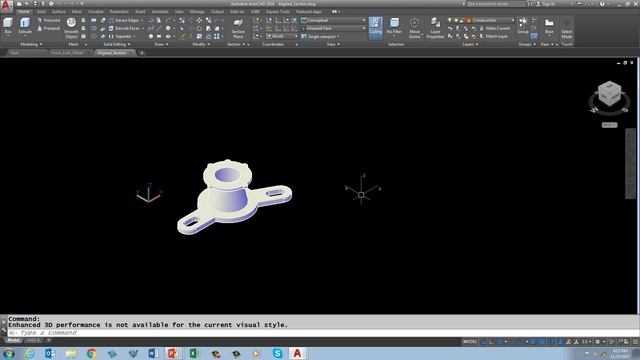Toggle the layer on/off lightbulb icon

[x=450, y=20]
